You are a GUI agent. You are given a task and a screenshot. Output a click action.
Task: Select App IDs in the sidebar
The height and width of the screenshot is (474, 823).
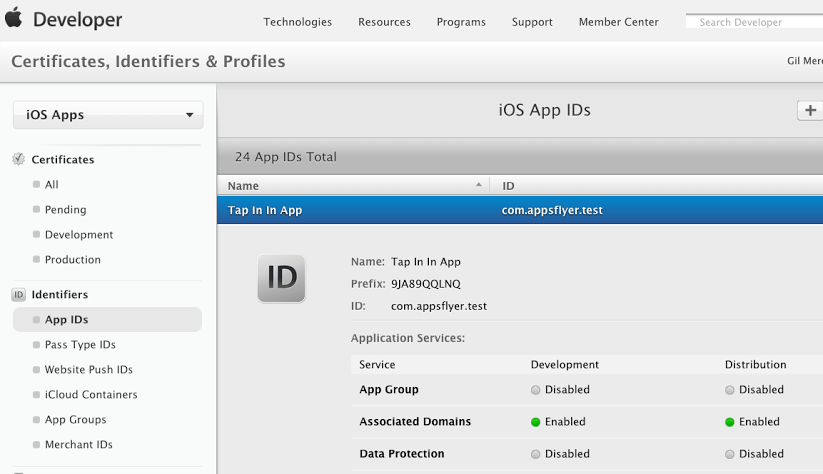[x=107, y=320]
